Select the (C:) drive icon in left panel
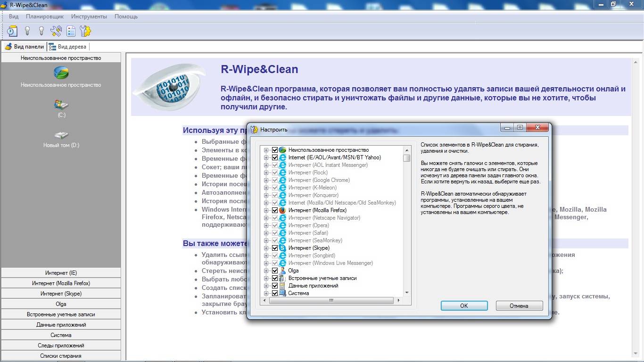 click(61, 105)
